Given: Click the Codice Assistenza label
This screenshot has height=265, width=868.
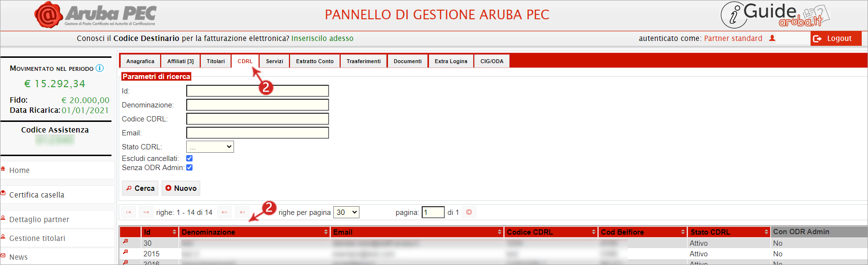Looking at the screenshot, I should point(55,130).
